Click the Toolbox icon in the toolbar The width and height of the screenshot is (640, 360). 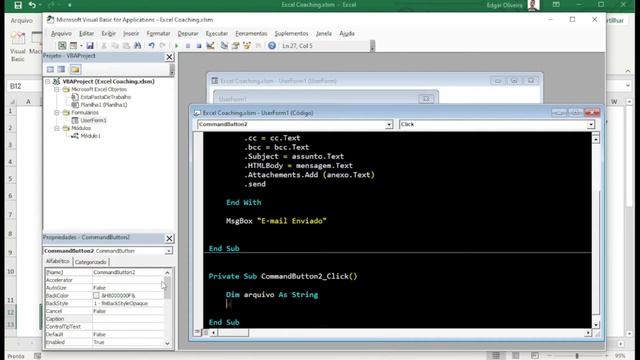258,46
